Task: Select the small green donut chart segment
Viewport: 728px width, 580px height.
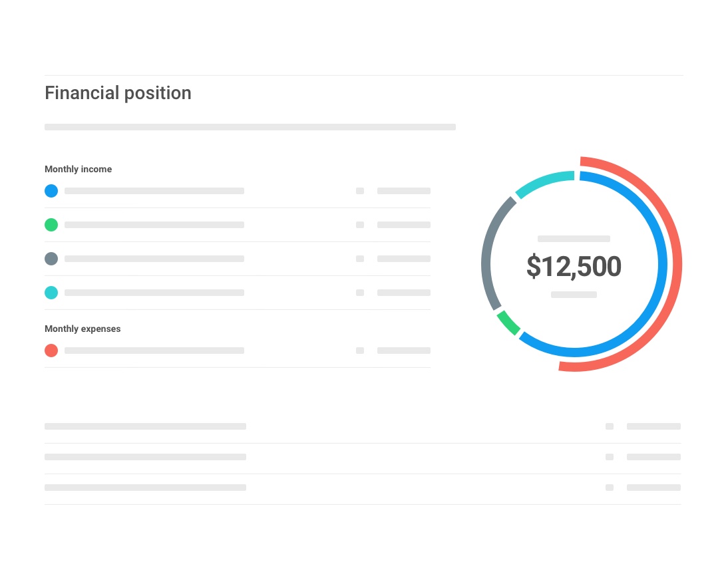Action: click(508, 323)
